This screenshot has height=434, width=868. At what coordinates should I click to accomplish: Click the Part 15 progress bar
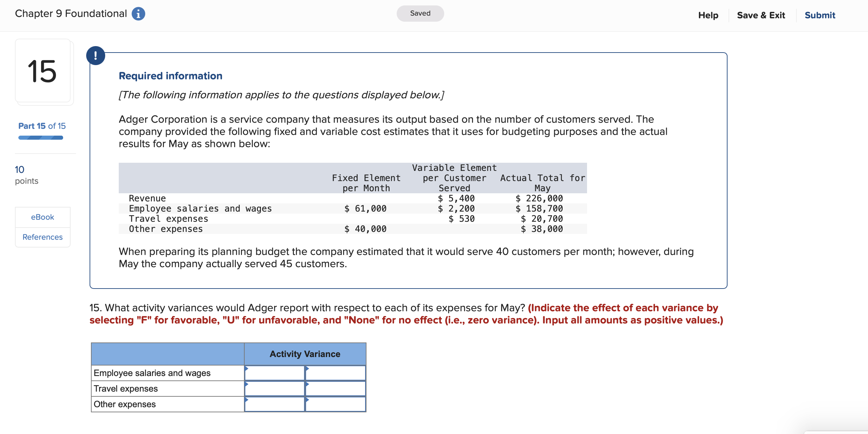point(40,137)
